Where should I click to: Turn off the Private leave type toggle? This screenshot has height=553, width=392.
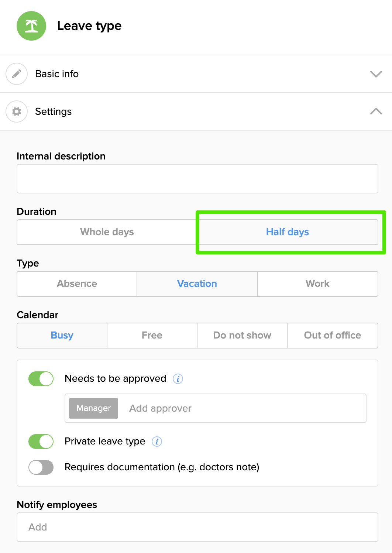coord(41,442)
